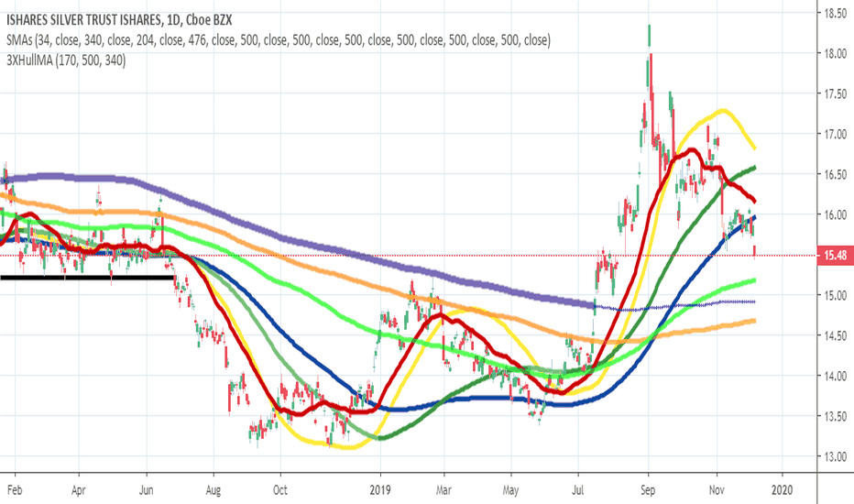Click the red 15.48 current price label
Viewport: 854px width, 504px height.
pos(836,255)
